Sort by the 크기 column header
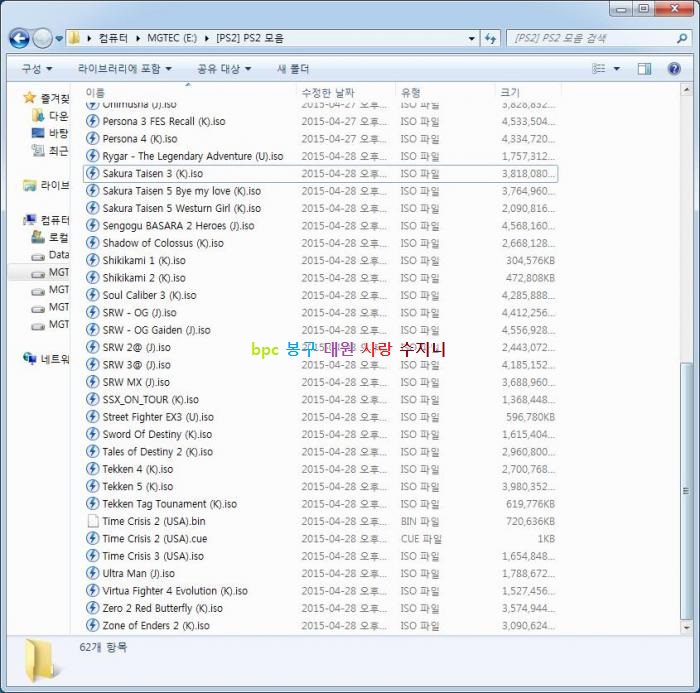The height and width of the screenshot is (693, 700). pos(510,93)
